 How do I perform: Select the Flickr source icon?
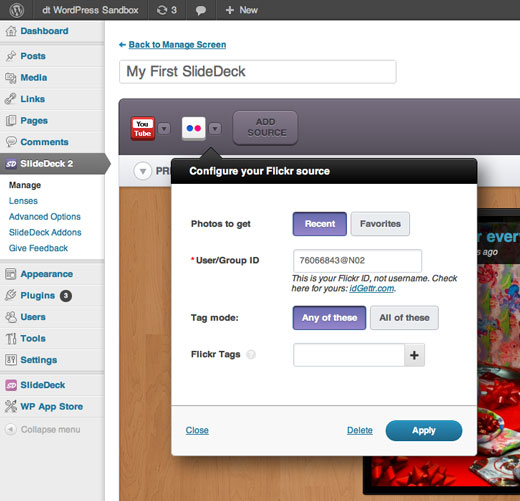pyautogui.click(x=194, y=128)
